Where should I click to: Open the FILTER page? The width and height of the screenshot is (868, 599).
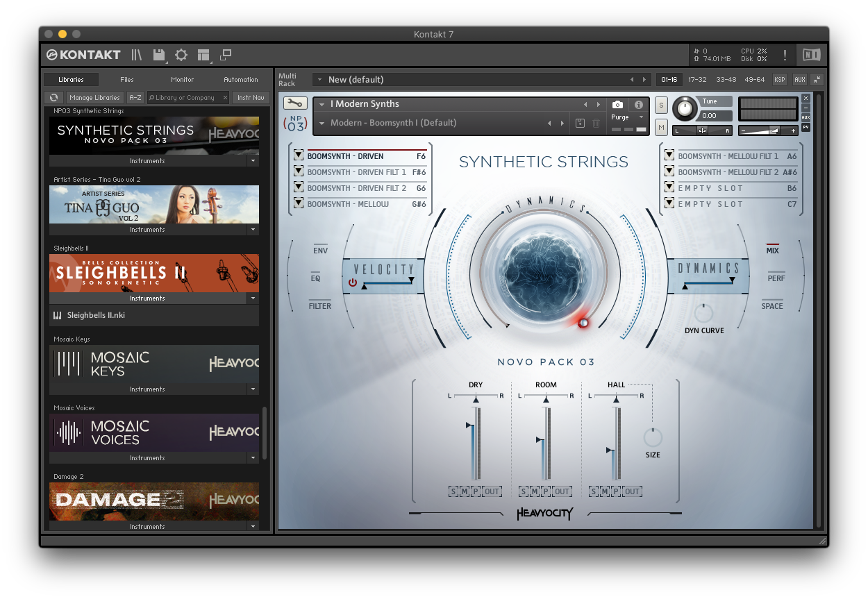[x=320, y=306]
